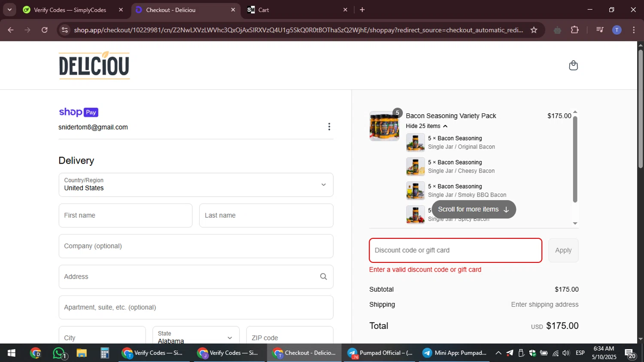Screen dimensions: 644x362
Task: Go back to previous page
Action: 11,30
